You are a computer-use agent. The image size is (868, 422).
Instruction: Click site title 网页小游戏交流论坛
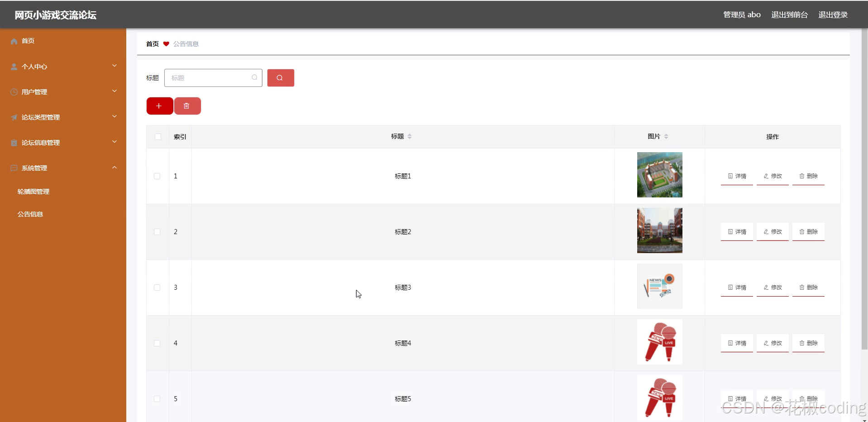tap(55, 15)
